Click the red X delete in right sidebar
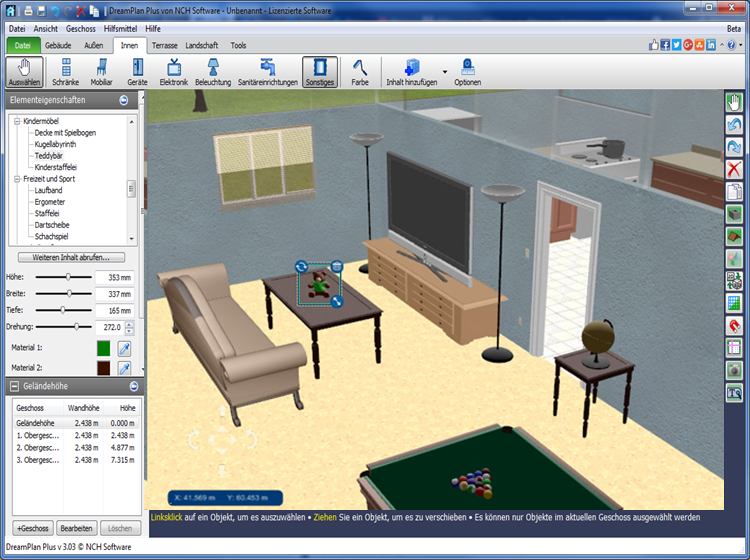The width and height of the screenshot is (750, 560). click(x=734, y=169)
